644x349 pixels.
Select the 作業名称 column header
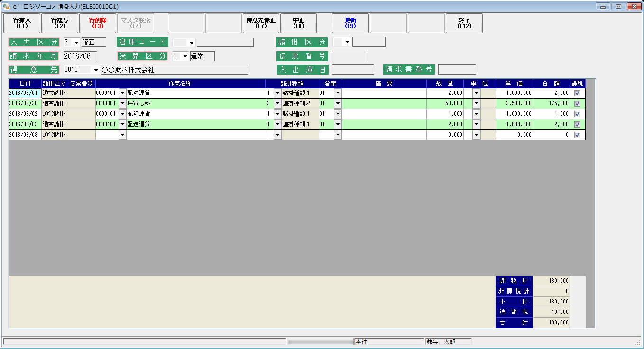coord(180,83)
